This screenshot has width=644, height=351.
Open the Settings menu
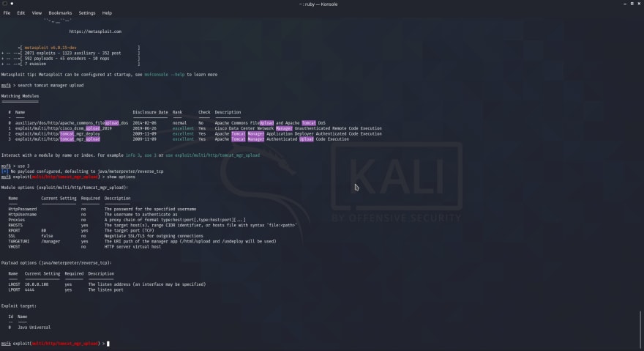click(x=86, y=12)
